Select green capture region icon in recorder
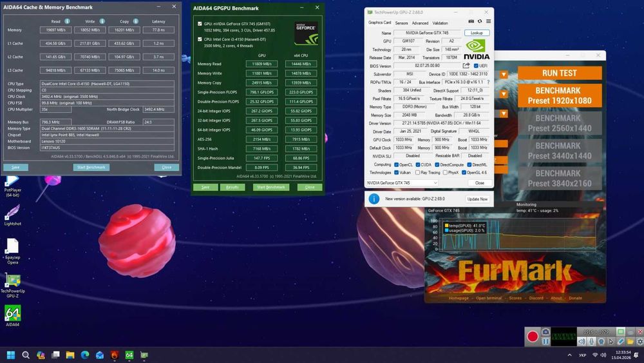This screenshot has height=363, width=644. [621, 332]
